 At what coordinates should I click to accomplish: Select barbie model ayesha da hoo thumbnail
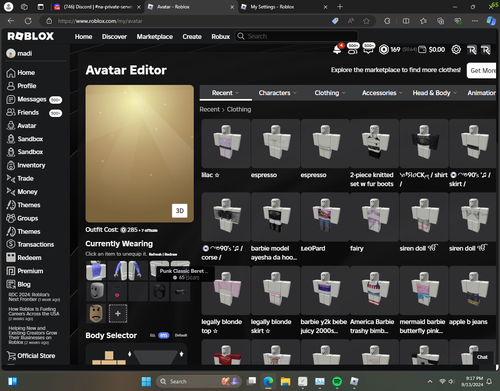275,217
